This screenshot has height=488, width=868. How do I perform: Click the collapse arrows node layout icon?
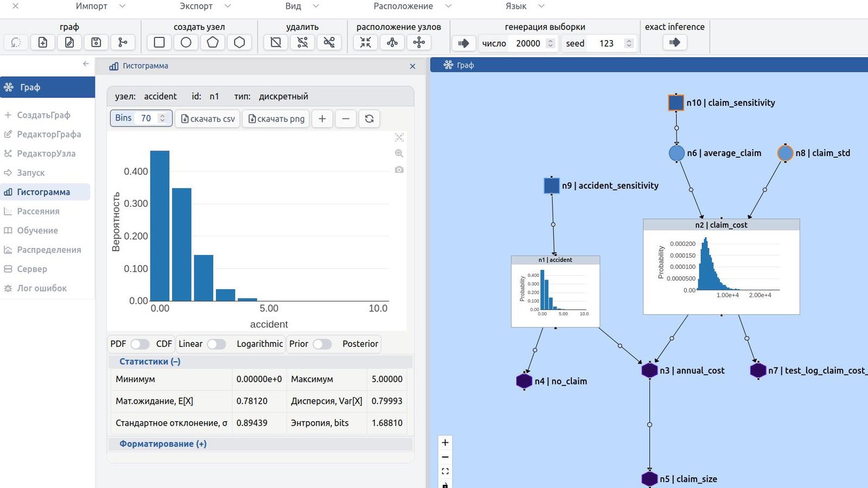(366, 42)
